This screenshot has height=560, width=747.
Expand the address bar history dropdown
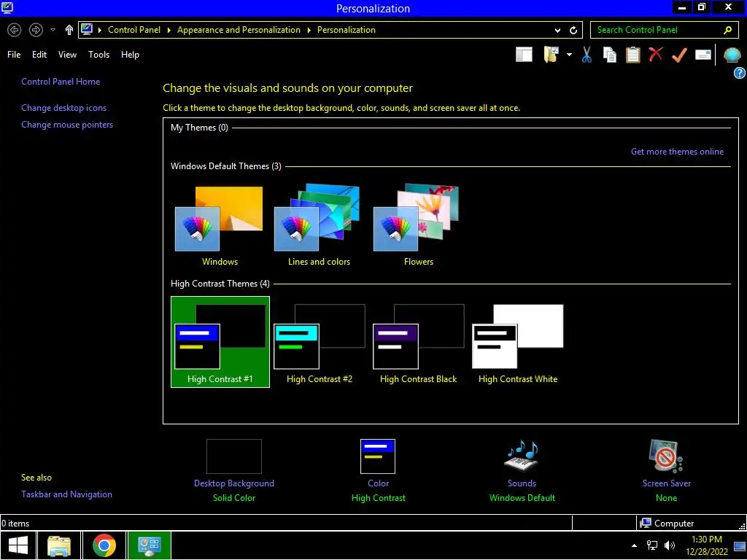(557, 31)
